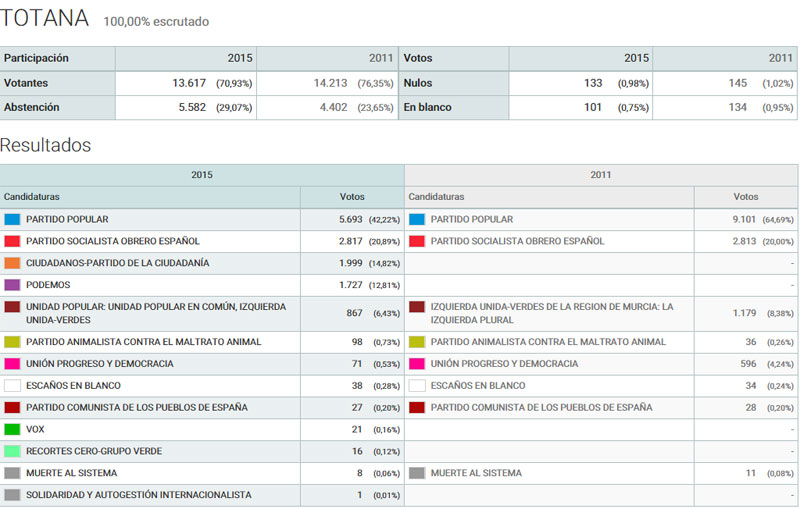Click the 2011 ESCAÑOS EN BLANCO name

pyautogui.click(x=478, y=386)
